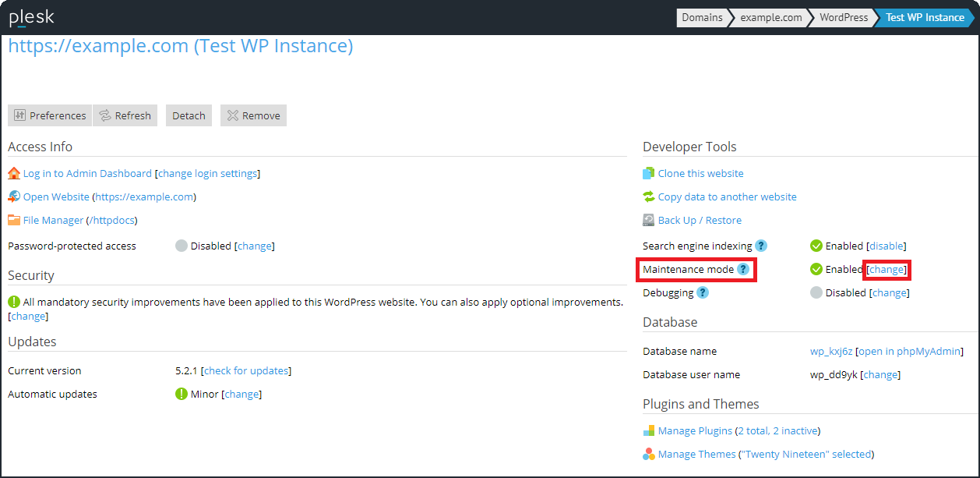Change the Maintenance mode setting
The height and width of the screenshot is (478, 980).
[x=887, y=269]
